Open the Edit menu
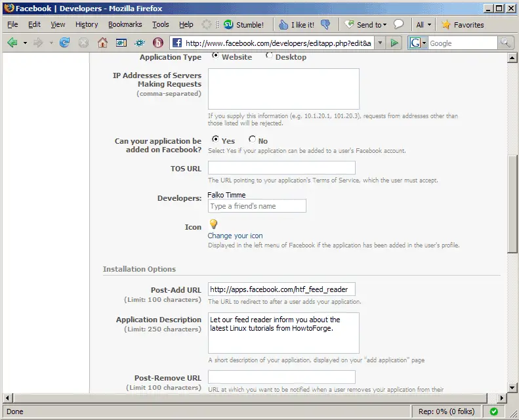 34,24
